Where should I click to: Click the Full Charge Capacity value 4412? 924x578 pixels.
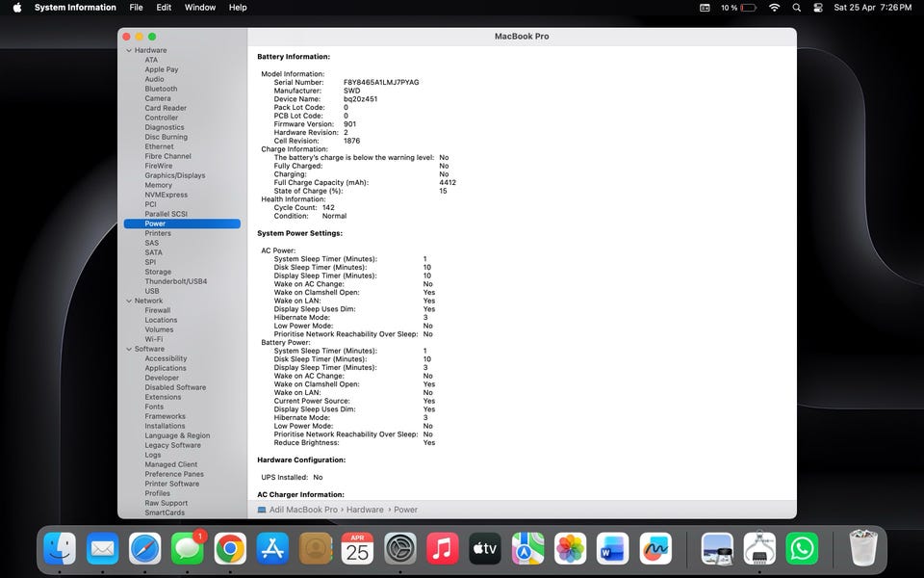448,183
